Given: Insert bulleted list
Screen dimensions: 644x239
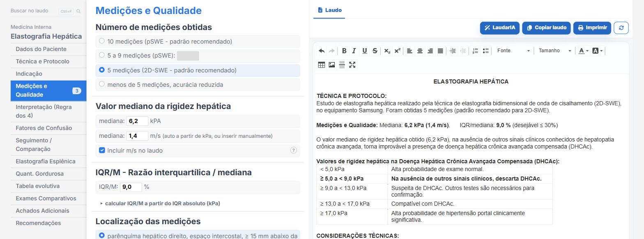Looking at the screenshot, I should pyautogui.click(x=485, y=51).
